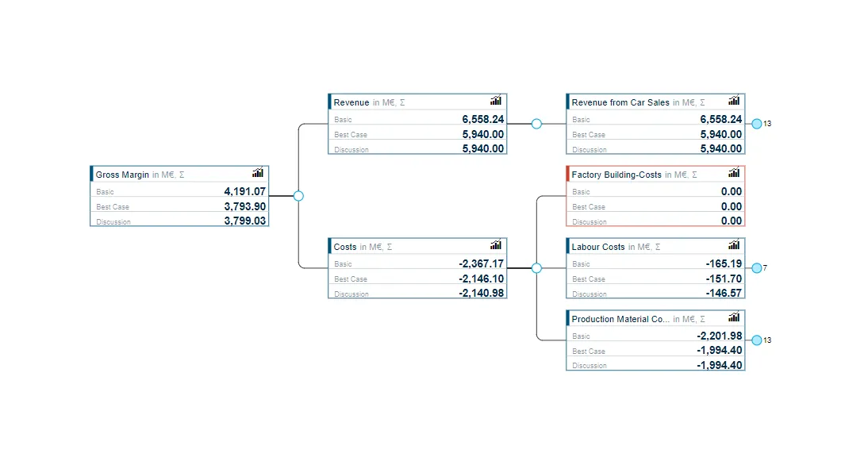
Task: Click the Costs Best Case value -2,146.10
Action: (481, 279)
